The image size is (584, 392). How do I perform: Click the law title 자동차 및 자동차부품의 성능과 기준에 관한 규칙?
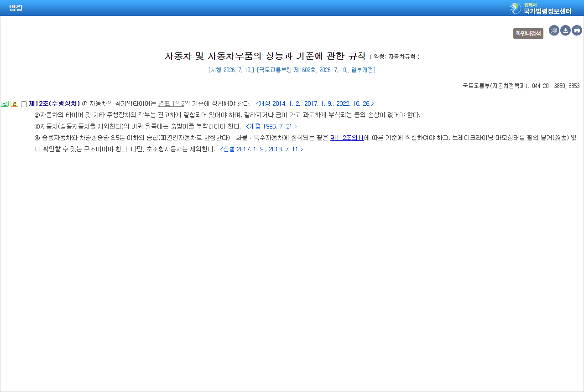(x=265, y=56)
